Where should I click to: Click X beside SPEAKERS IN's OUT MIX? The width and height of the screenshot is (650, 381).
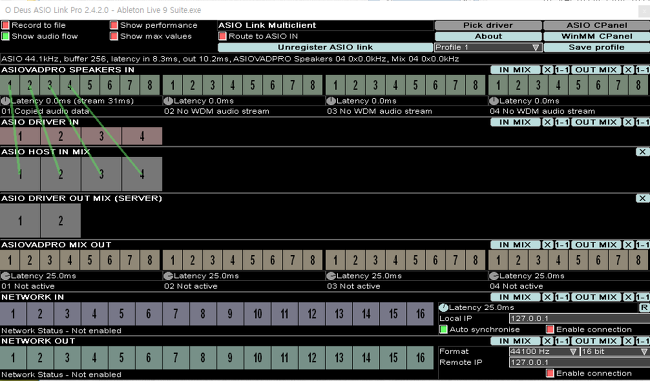click(628, 70)
